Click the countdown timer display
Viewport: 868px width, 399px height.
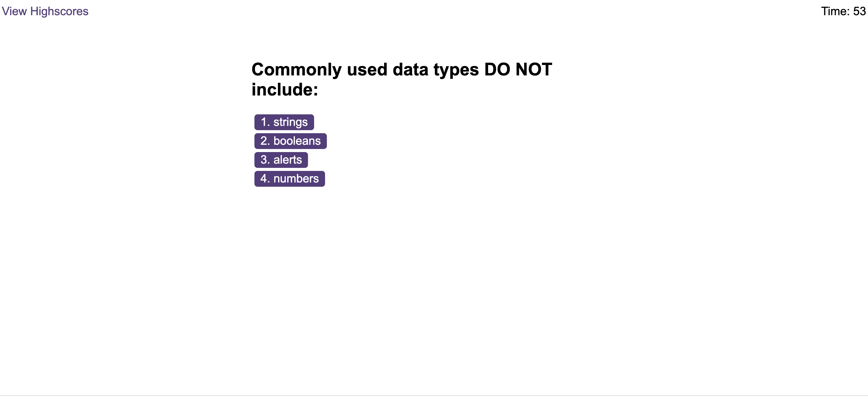[x=843, y=11]
